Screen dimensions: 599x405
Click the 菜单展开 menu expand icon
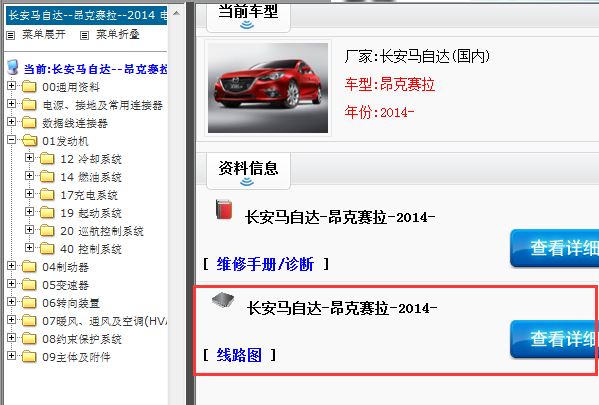11,36
